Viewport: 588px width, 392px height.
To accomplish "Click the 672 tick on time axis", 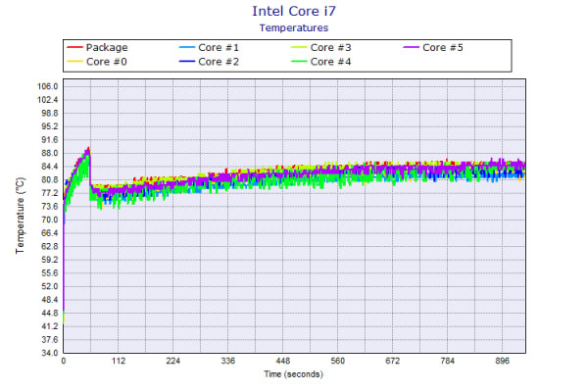I will 393,361.
